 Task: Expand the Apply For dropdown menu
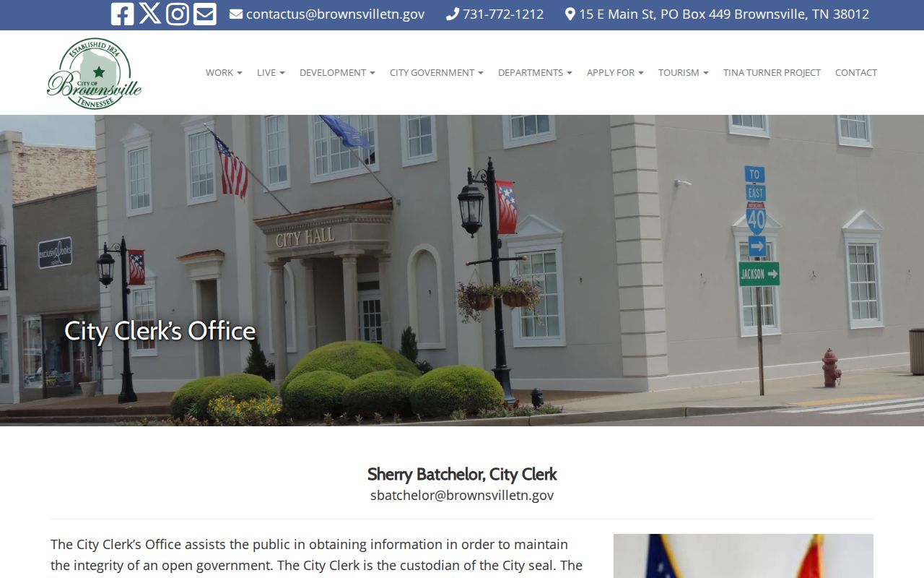(x=615, y=72)
